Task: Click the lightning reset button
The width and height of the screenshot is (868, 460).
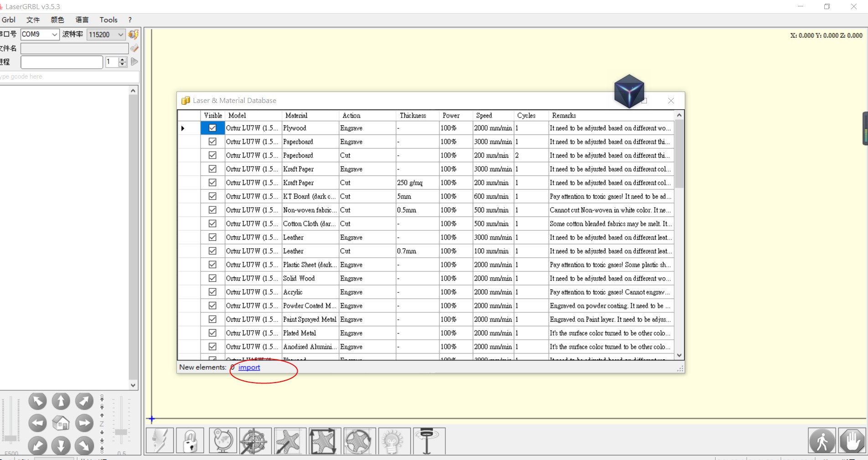Action: click(x=160, y=440)
